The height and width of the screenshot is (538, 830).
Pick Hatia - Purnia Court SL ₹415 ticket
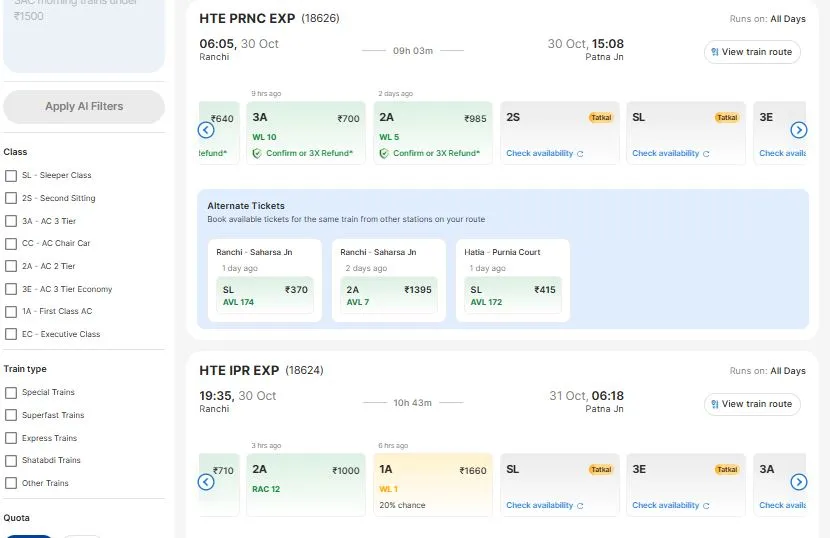pos(512,295)
